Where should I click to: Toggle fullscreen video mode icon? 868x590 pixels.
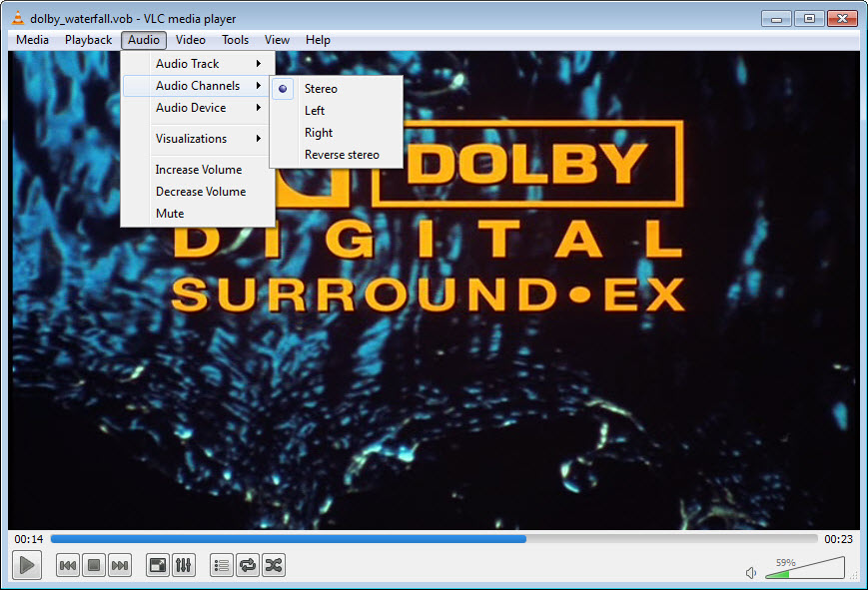(x=158, y=565)
